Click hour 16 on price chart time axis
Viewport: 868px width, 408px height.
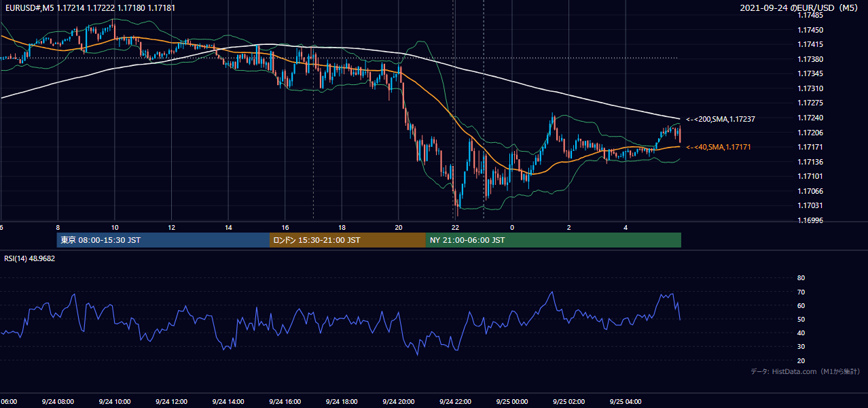pos(285,228)
